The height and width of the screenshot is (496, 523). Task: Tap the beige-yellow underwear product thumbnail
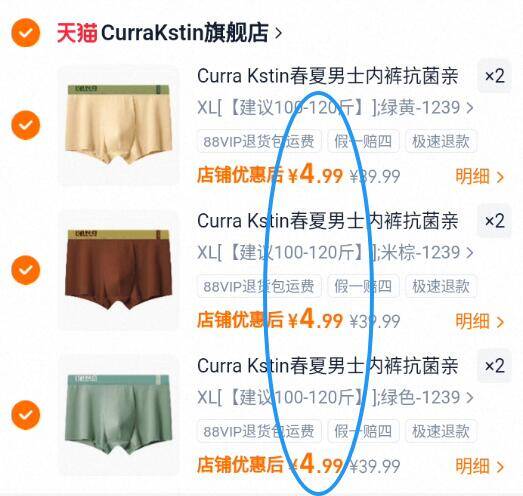(119, 125)
